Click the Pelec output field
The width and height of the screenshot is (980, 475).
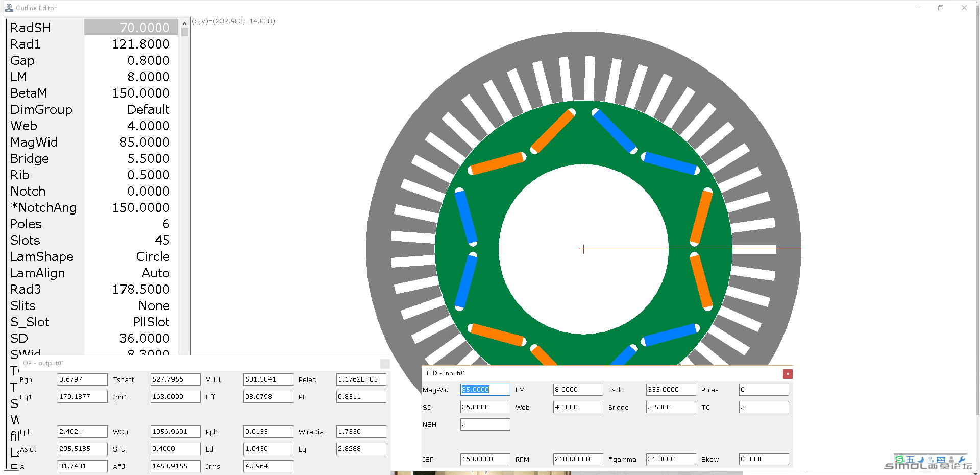(x=361, y=379)
